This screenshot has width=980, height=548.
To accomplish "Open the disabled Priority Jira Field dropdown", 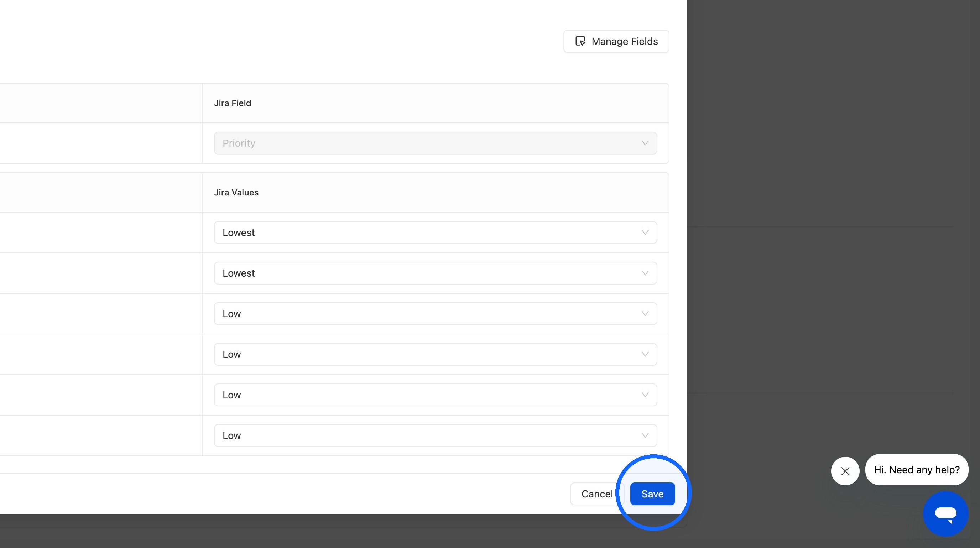I will 435,143.
